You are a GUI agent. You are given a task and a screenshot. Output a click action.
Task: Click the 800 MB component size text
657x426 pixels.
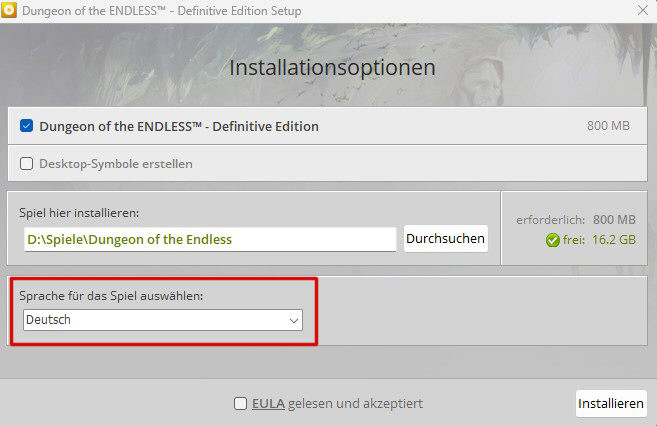coord(608,126)
